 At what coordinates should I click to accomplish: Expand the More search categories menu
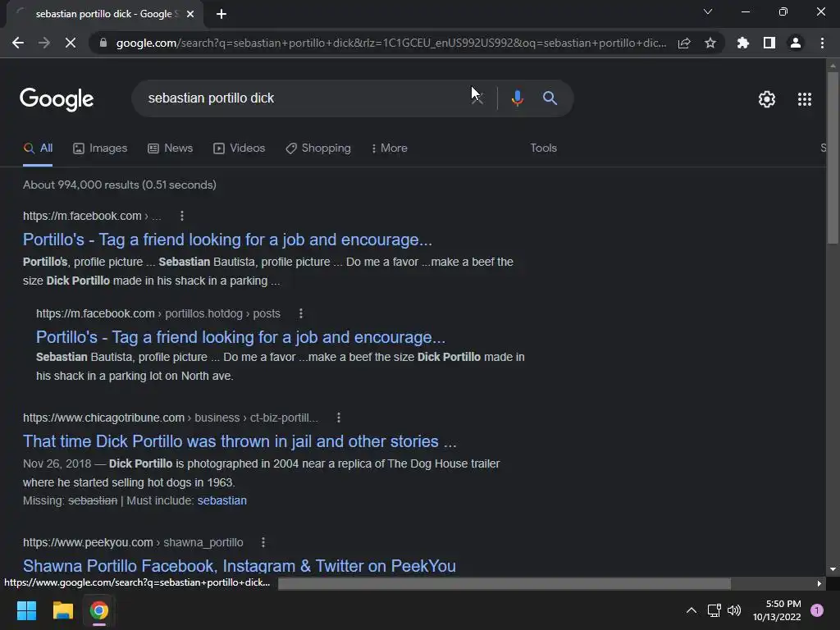390,148
